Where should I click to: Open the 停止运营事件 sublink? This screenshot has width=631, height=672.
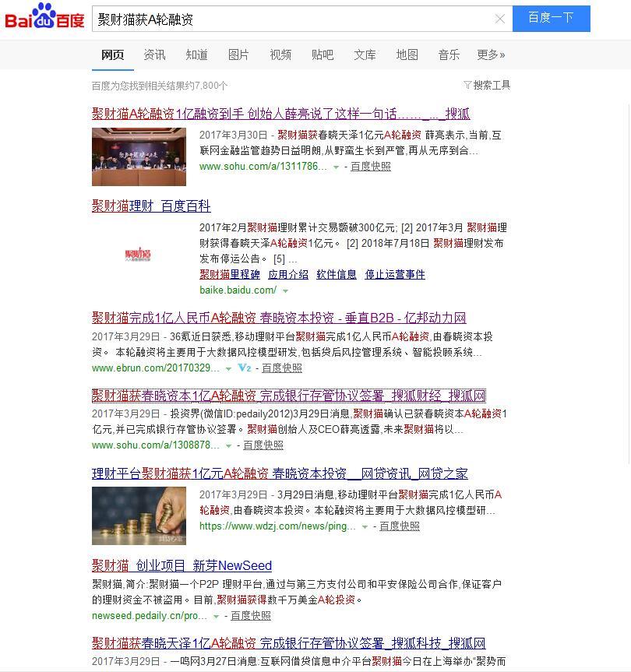coord(395,274)
